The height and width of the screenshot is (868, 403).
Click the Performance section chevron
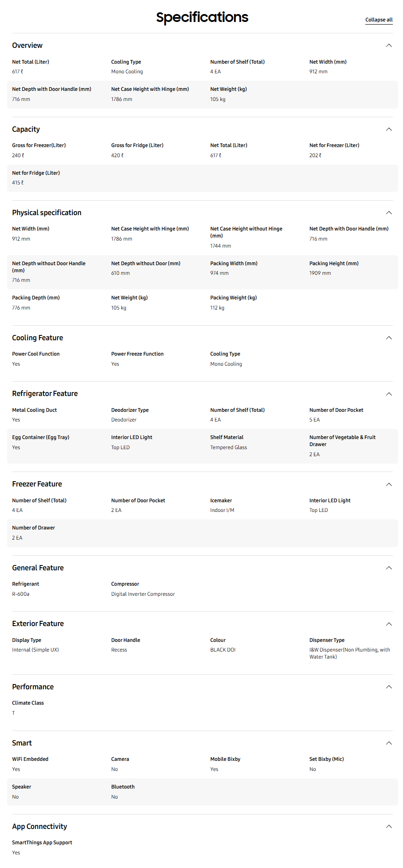(389, 687)
